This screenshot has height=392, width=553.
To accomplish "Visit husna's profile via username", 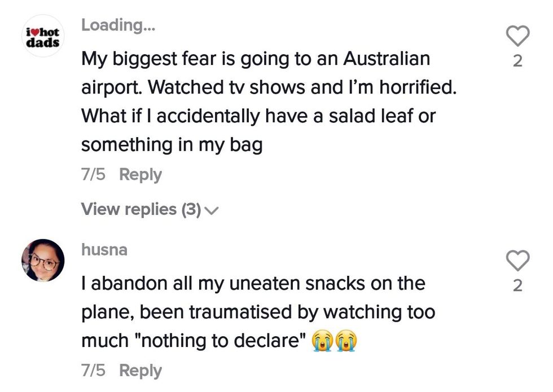I will point(104,250).
